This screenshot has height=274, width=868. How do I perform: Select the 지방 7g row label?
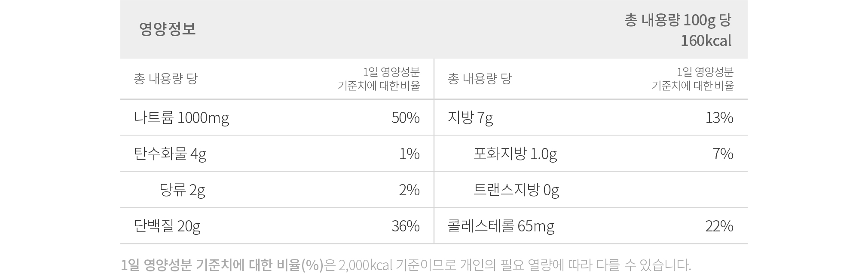click(x=470, y=117)
